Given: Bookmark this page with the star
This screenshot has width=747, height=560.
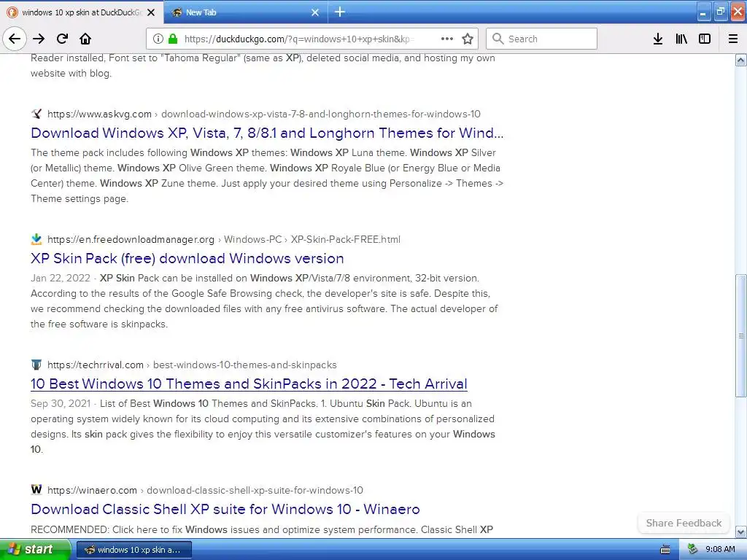Looking at the screenshot, I should pos(468,39).
